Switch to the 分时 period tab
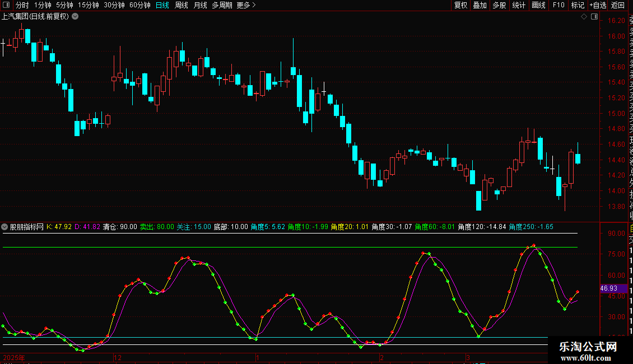 22,5
